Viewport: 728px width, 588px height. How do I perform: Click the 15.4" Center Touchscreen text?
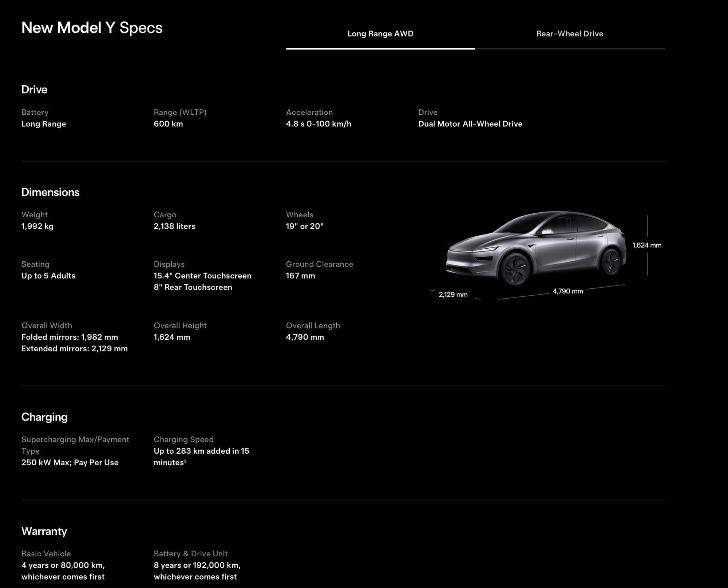202,276
